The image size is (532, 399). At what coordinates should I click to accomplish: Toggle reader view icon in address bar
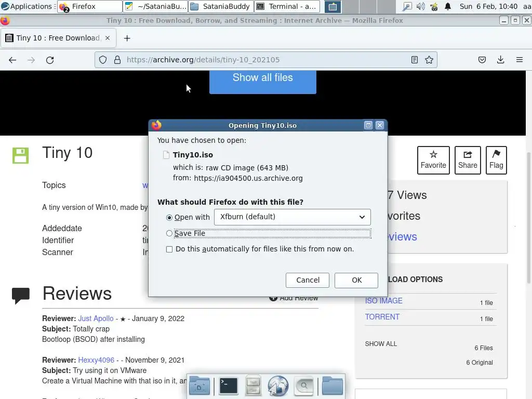click(414, 60)
